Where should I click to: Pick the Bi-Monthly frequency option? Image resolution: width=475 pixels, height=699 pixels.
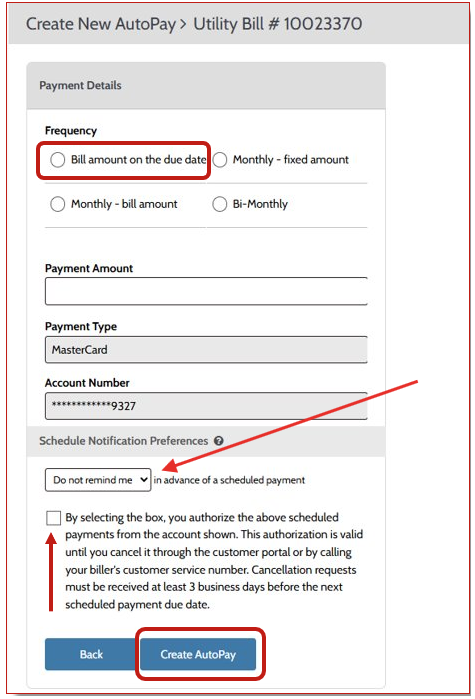tap(220, 204)
